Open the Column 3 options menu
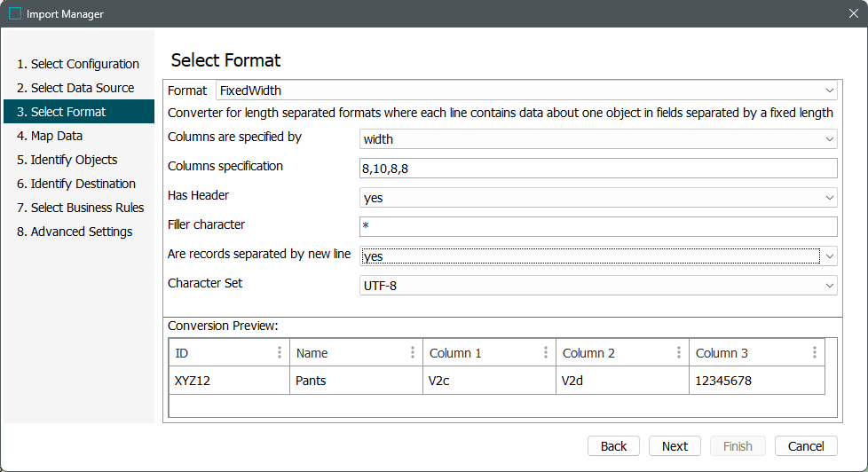The image size is (868, 472). (x=815, y=352)
